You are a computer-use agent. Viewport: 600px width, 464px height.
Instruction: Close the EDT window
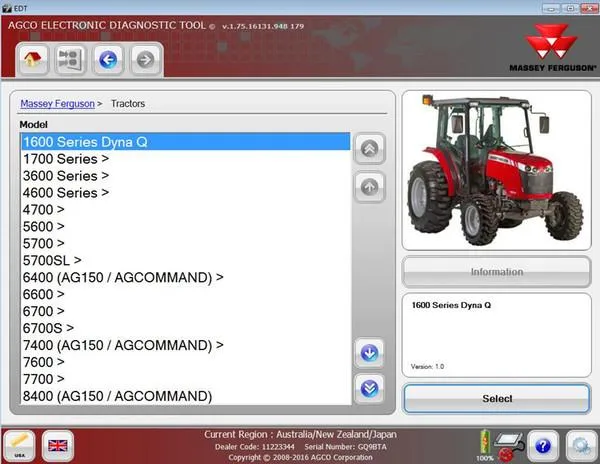pyautogui.click(x=589, y=8)
